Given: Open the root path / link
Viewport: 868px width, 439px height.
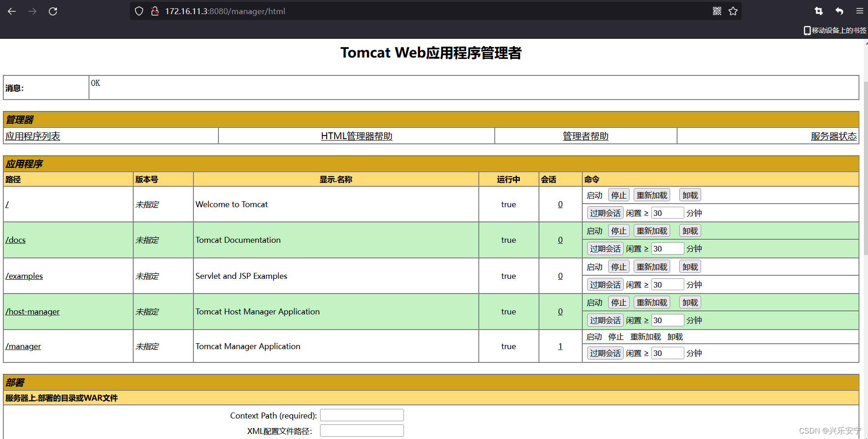Looking at the screenshot, I should 7,204.
